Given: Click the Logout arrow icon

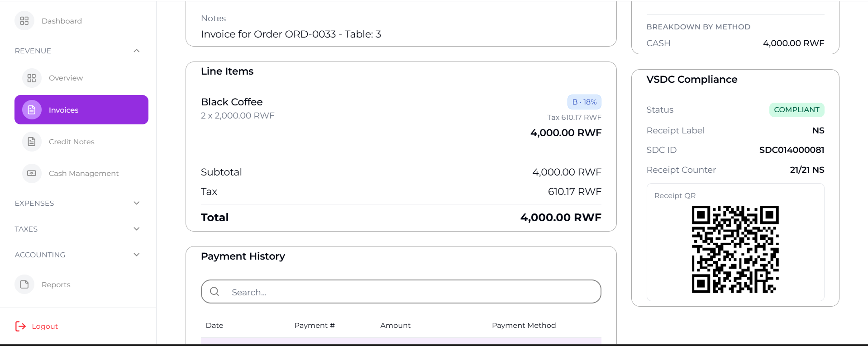Looking at the screenshot, I should pyautogui.click(x=21, y=326).
